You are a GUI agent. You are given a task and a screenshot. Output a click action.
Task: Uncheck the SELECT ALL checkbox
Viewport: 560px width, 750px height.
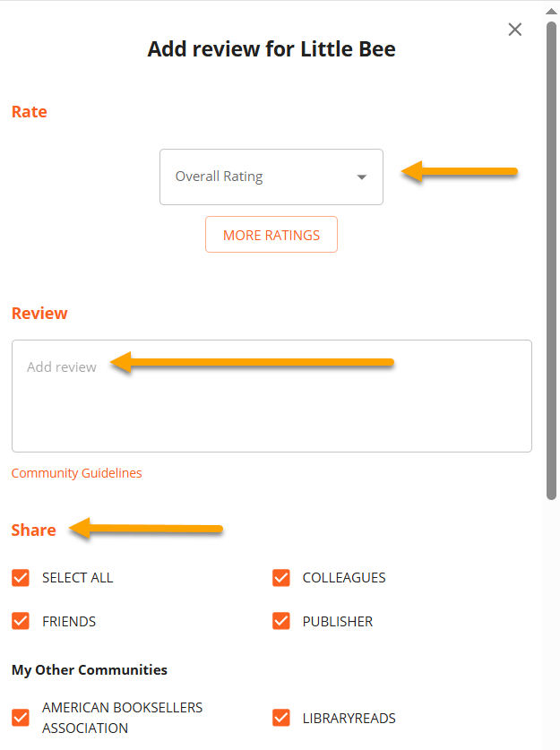tap(21, 578)
